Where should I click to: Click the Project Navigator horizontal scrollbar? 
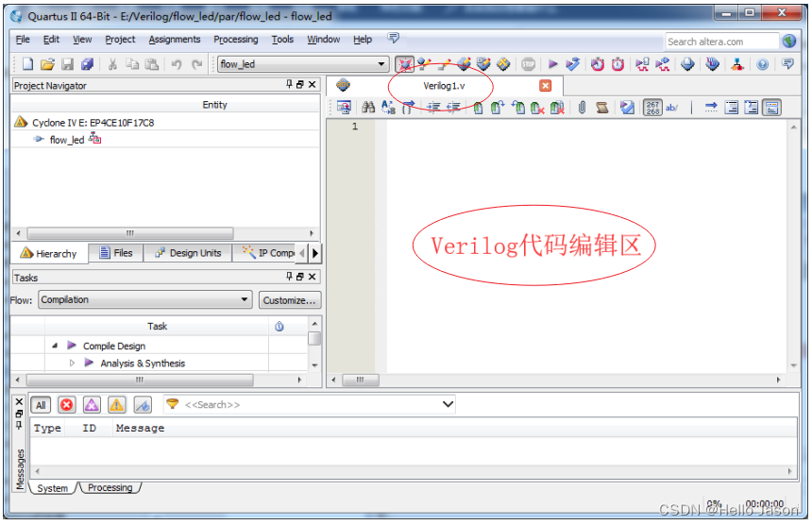coord(130,233)
